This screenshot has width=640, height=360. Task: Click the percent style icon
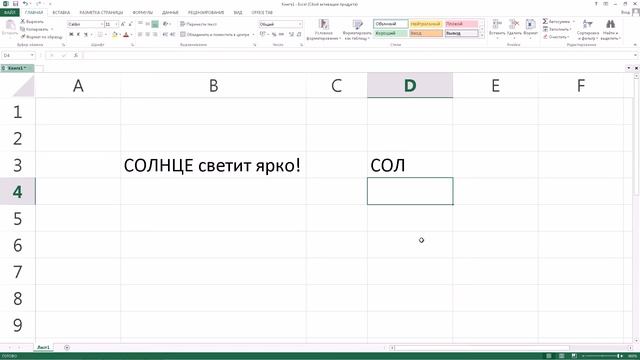pos(274,35)
